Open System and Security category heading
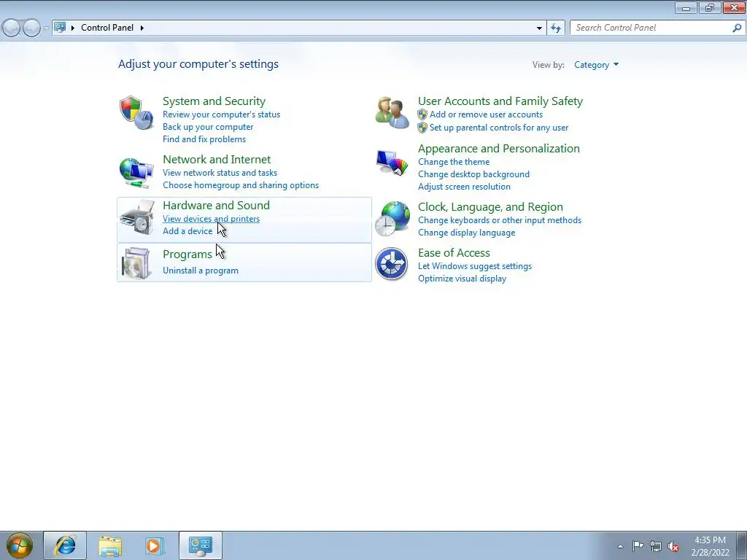Viewport: 747px width, 560px height. pyautogui.click(x=214, y=101)
